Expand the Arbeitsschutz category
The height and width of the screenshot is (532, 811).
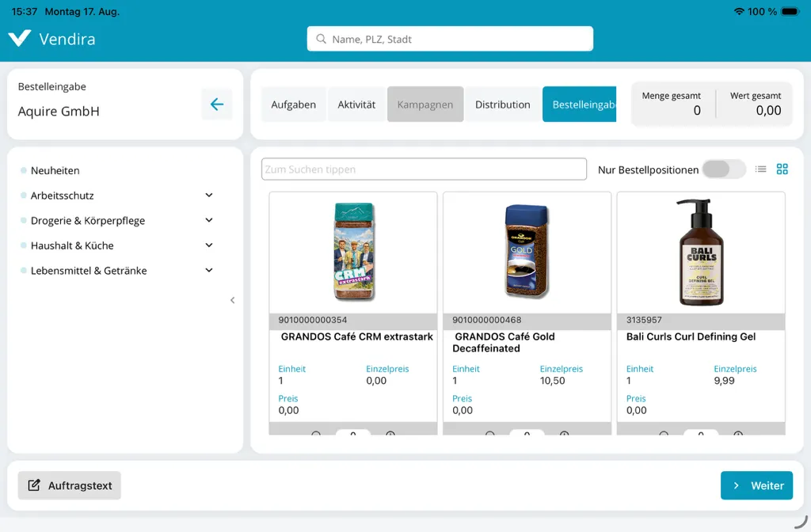209,195
